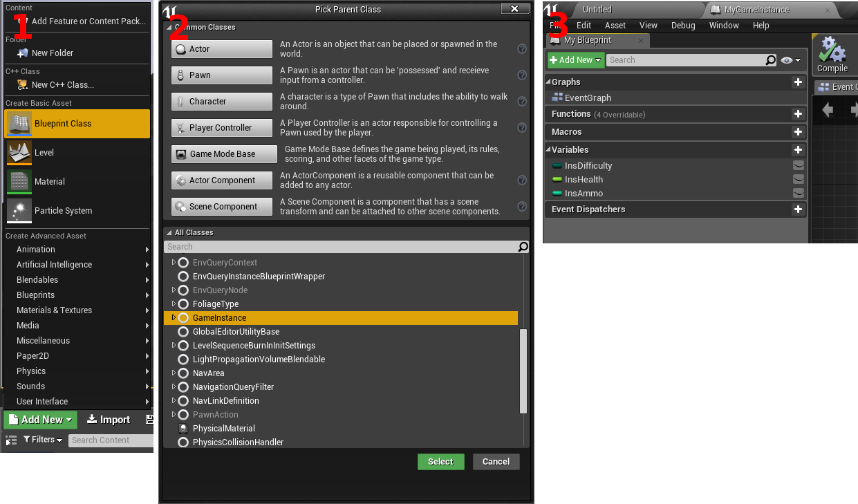Open Materials & Textures submenu
The image size is (858, 504).
[77, 310]
